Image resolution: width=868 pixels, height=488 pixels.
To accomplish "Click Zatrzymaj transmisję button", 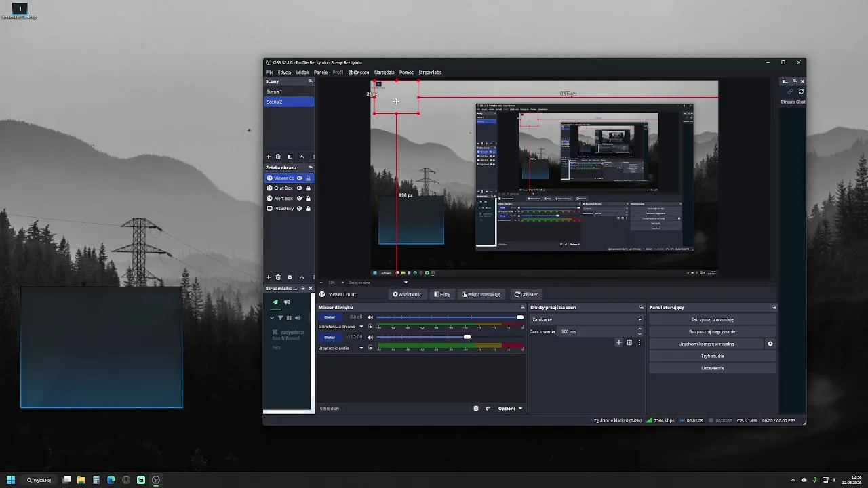I will (712, 319).
